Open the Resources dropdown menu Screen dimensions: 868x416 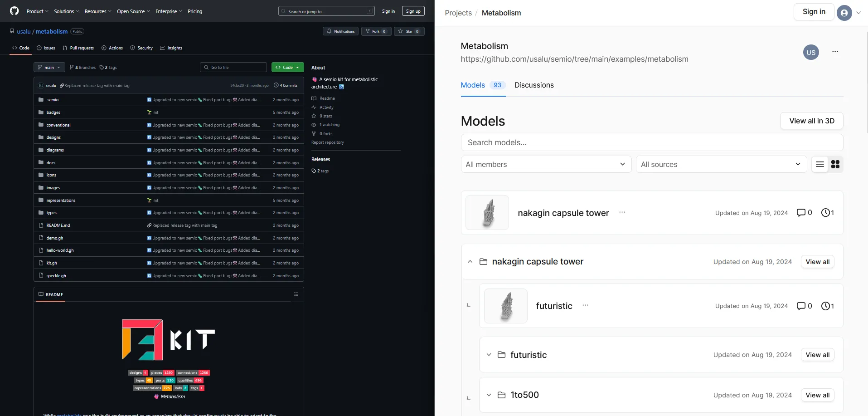[98, 11]
